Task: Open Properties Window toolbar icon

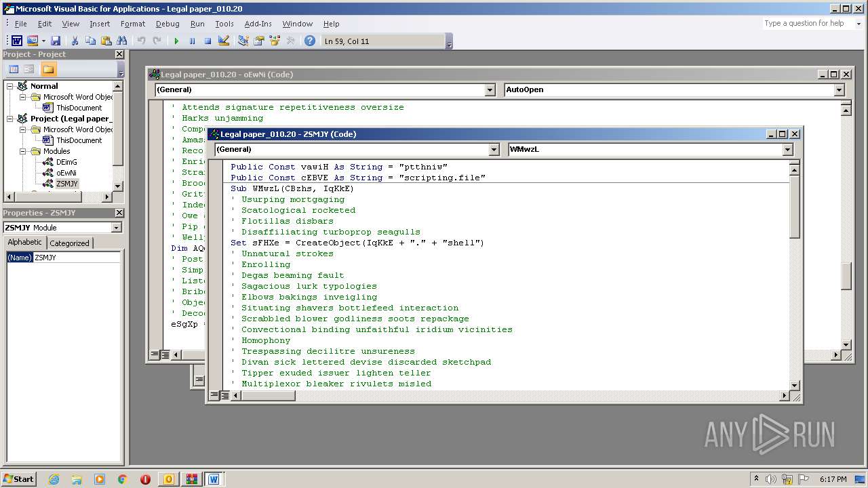Action: (x=259, y=41)
